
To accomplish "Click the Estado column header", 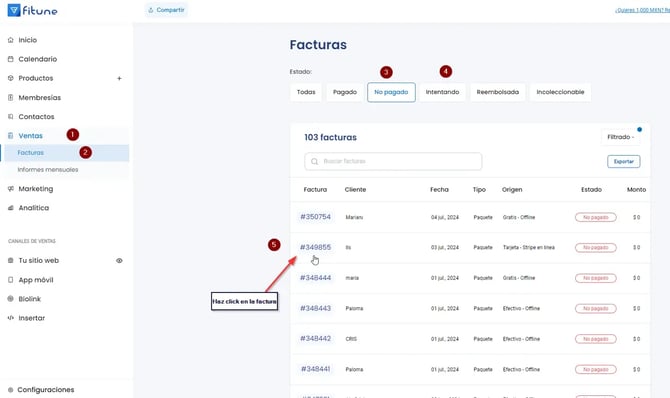I will 591,189.
